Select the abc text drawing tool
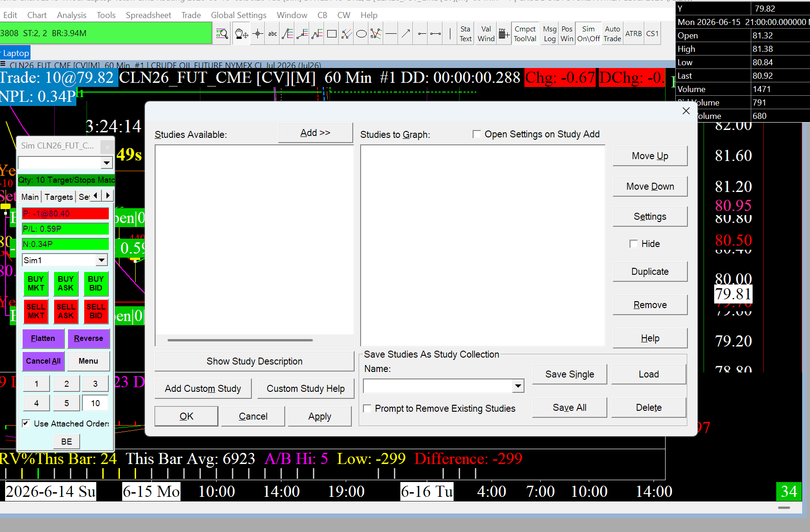810x532 pixels. click(x=273, y=34)
